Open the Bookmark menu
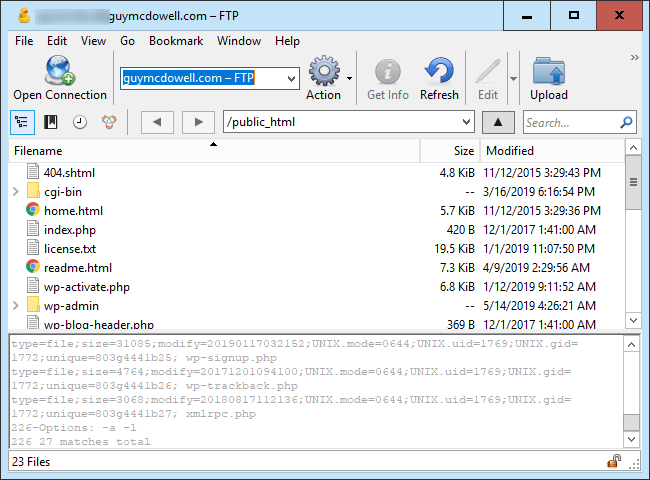 click(x=176, y=41)
